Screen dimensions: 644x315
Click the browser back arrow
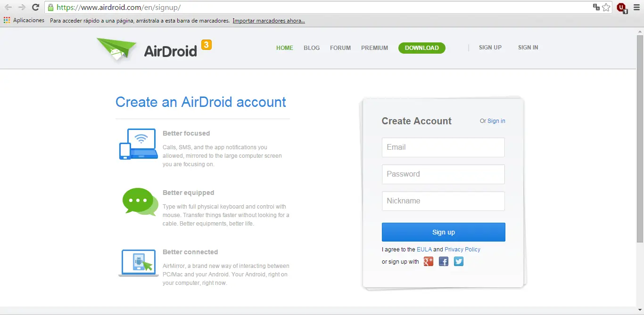(8, 8)
